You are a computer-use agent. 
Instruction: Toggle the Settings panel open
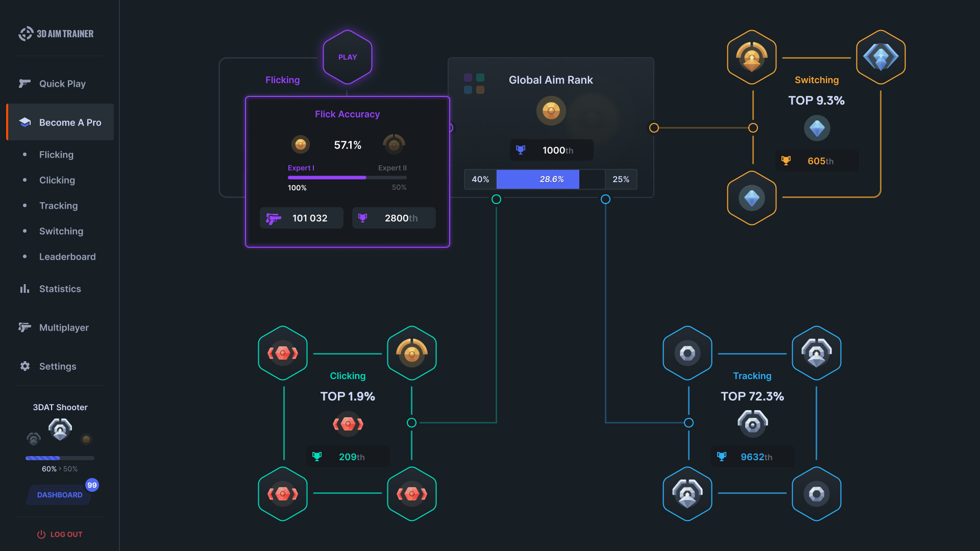57,365
